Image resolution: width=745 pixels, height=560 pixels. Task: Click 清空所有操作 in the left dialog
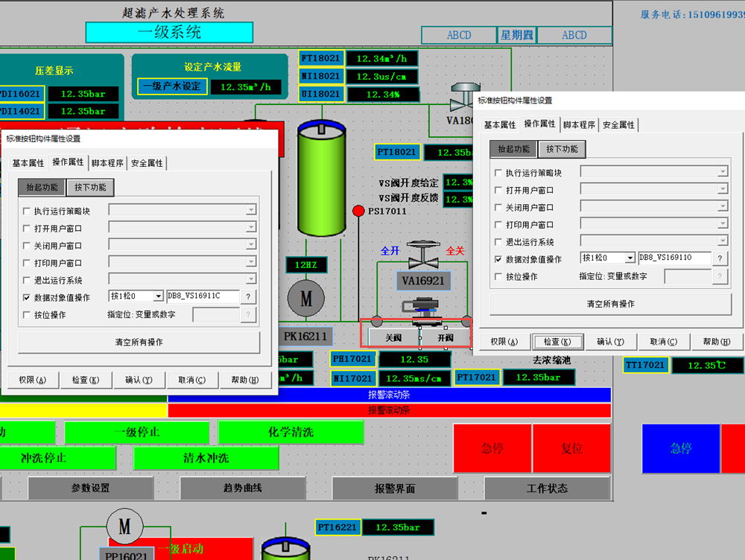click(139, 342)
